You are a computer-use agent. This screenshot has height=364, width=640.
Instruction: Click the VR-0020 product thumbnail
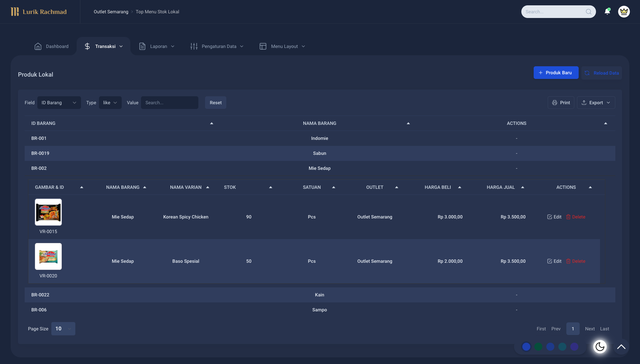(x=48, y=256)
